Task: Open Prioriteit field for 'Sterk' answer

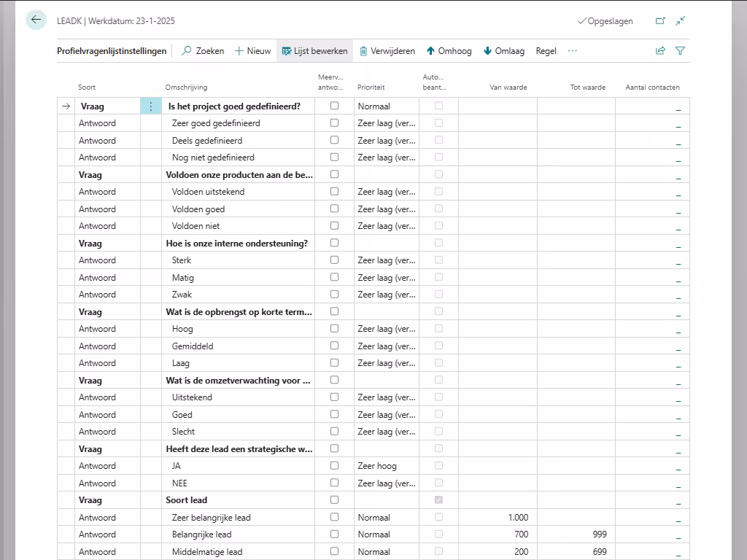Action: pos(386,260)
